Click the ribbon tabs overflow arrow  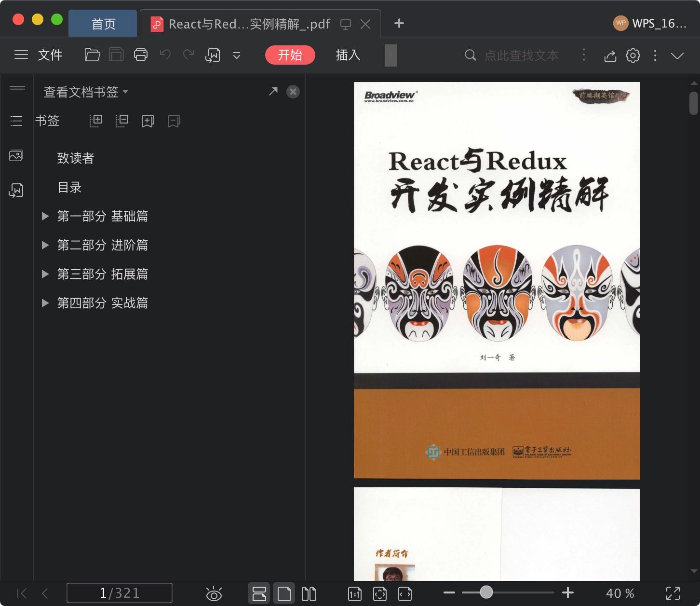click(391, 55)
